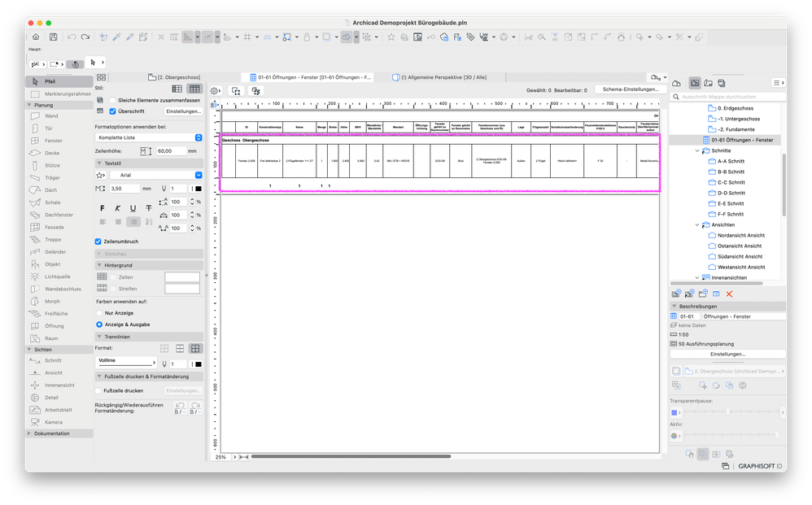Open the Arial font dropdown
Image resolution: width=812 pixels, height=505 pixels.
click(x=155, y=175)
